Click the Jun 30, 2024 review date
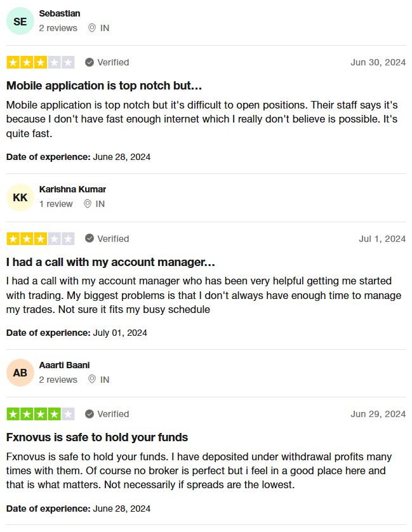Viewport: 412px width, 532px height. tap(378, 62)
